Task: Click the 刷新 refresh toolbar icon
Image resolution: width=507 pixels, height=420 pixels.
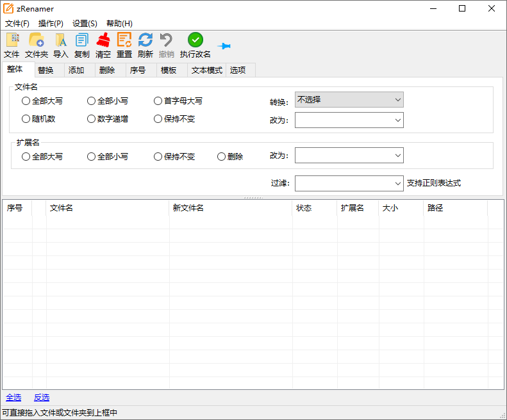Action: pyautogui.click(x=145, y=40)
